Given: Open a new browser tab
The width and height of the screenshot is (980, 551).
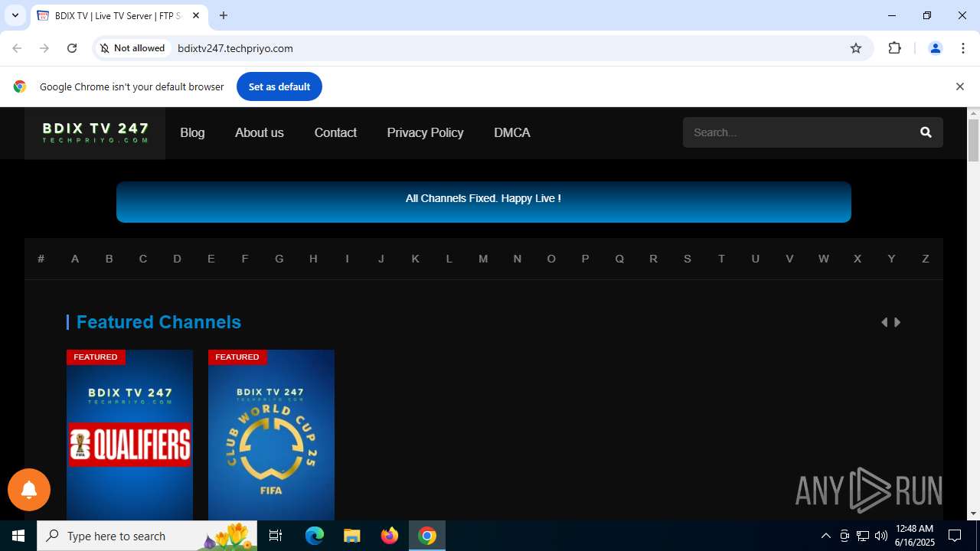Looking at the screenshot, I should coord(224,15).
